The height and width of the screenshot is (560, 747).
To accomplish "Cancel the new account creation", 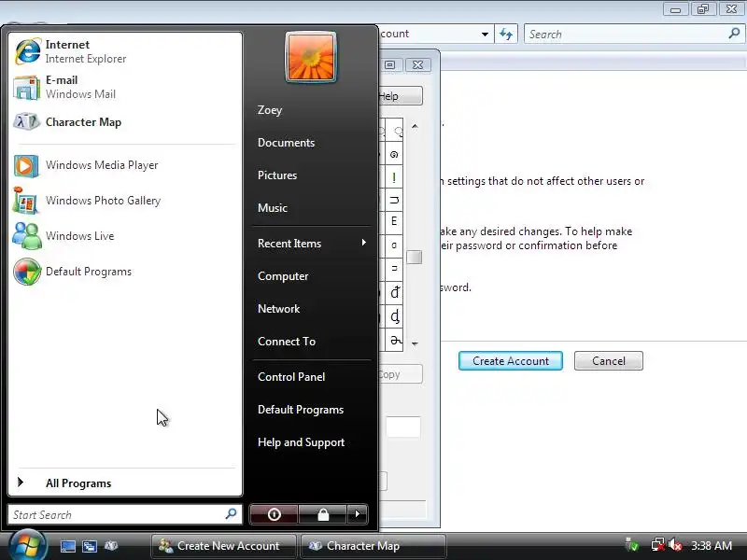I will pyautogui.click(x=609, y=361).
